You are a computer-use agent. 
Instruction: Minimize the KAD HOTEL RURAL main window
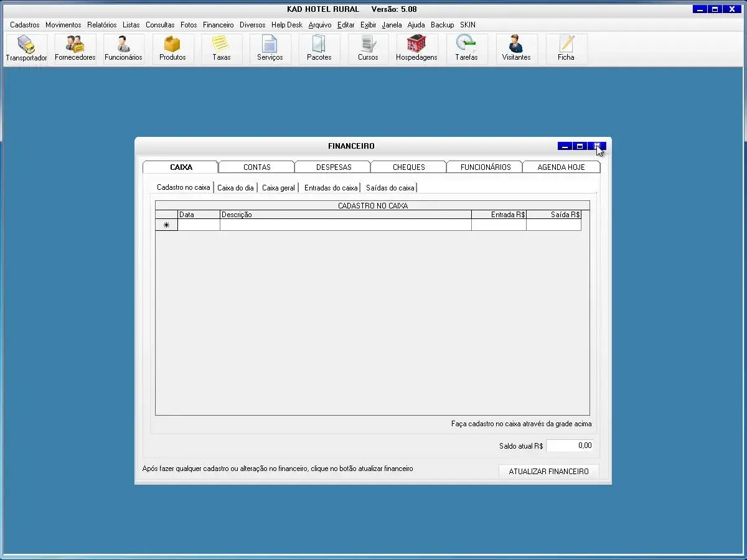click(x=700, y=9)
